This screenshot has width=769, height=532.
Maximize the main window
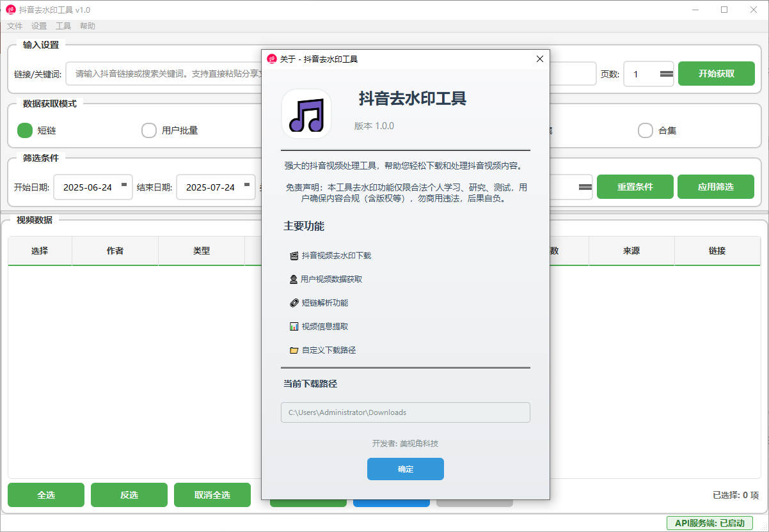[x=724, y=10]
